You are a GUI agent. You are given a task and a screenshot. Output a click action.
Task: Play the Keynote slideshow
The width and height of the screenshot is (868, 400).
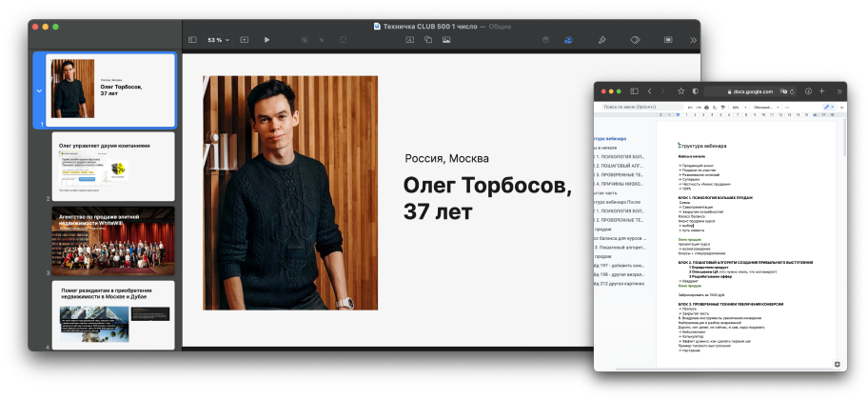[266, 40]
